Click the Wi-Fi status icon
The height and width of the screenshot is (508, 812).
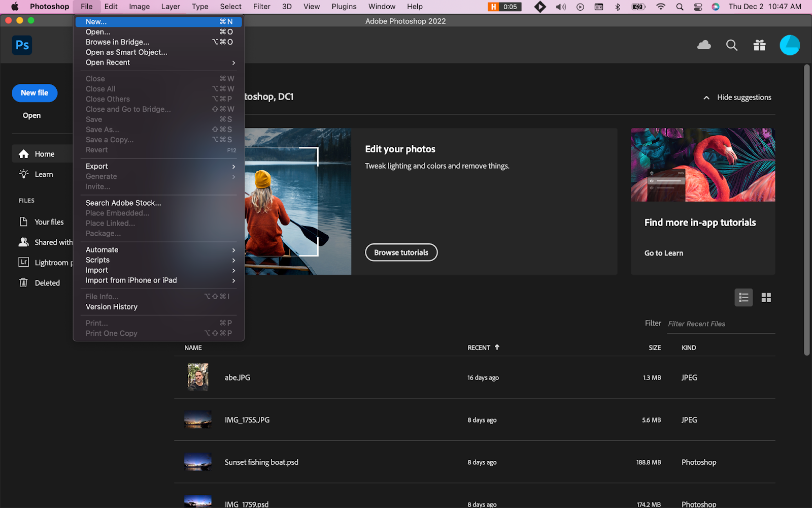(x=660, y=7)
